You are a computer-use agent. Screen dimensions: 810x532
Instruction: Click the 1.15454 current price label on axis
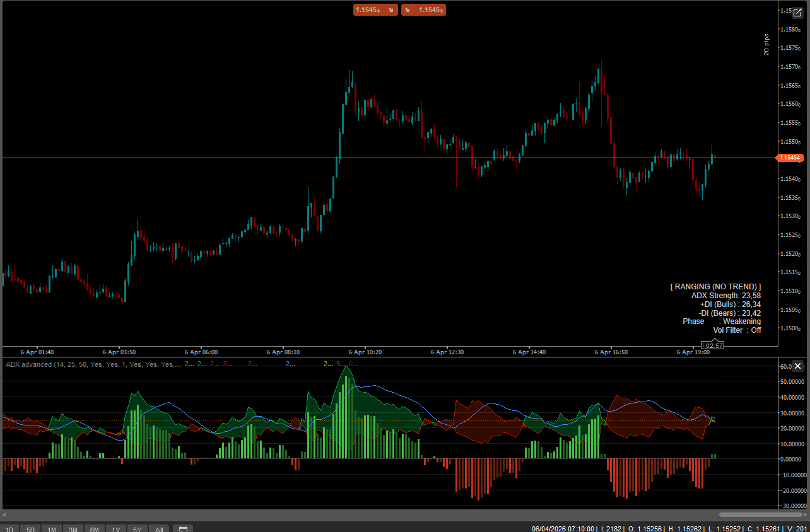(x=790, y=158)
